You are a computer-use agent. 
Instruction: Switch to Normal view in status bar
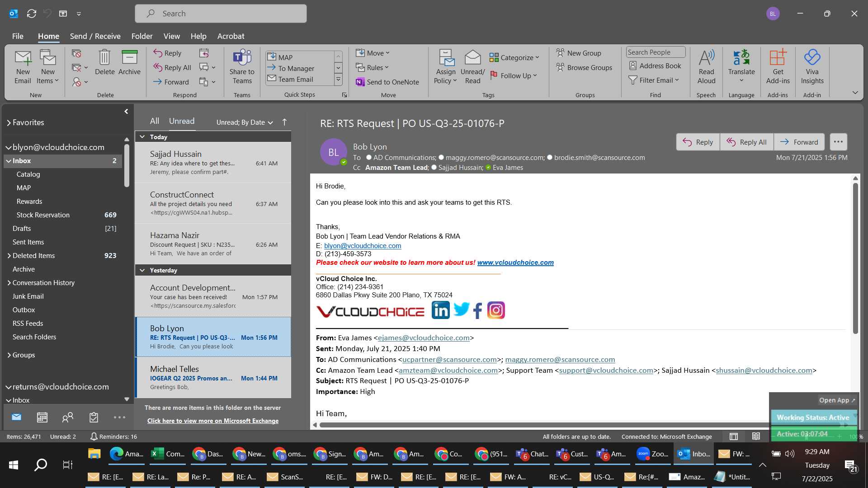(x=734, y=436)
